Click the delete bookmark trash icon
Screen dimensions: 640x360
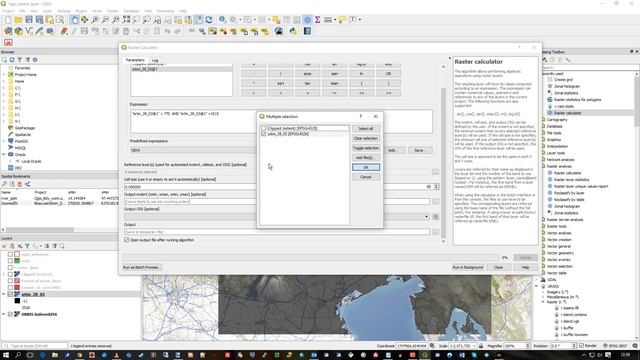pos(20,184)
